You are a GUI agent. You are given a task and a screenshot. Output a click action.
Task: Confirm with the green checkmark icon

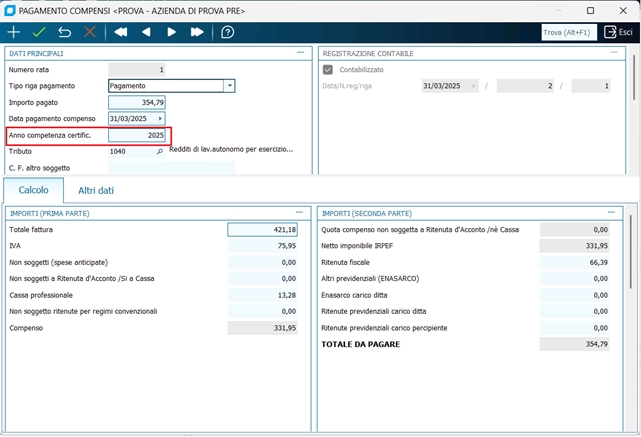click(40, 32)
